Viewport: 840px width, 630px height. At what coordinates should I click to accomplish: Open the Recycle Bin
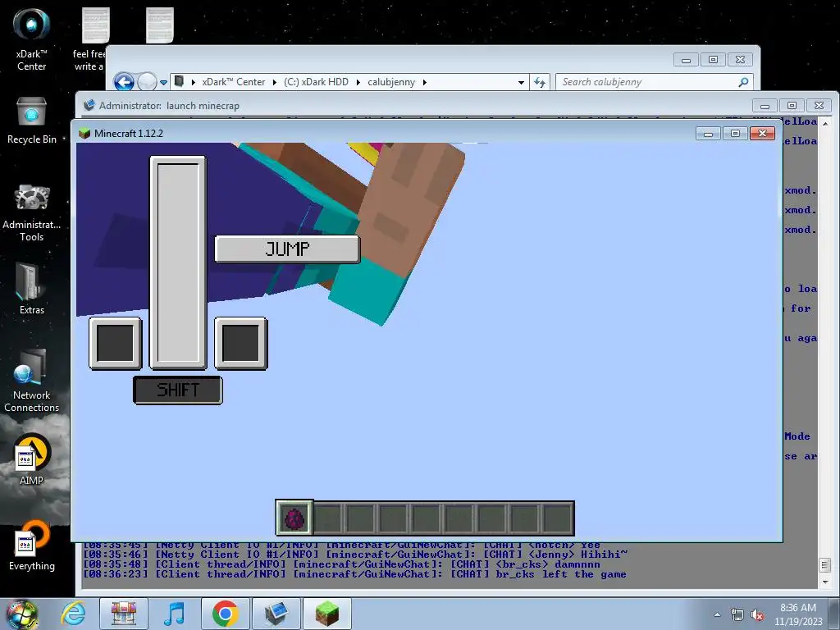pos(32,121)
